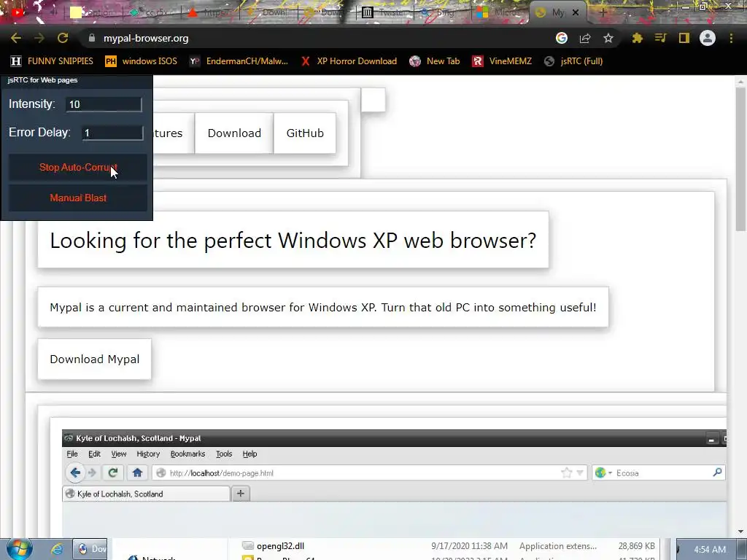
Task: Open the VineMEMZ bookmark
Action: pos(502,61)
